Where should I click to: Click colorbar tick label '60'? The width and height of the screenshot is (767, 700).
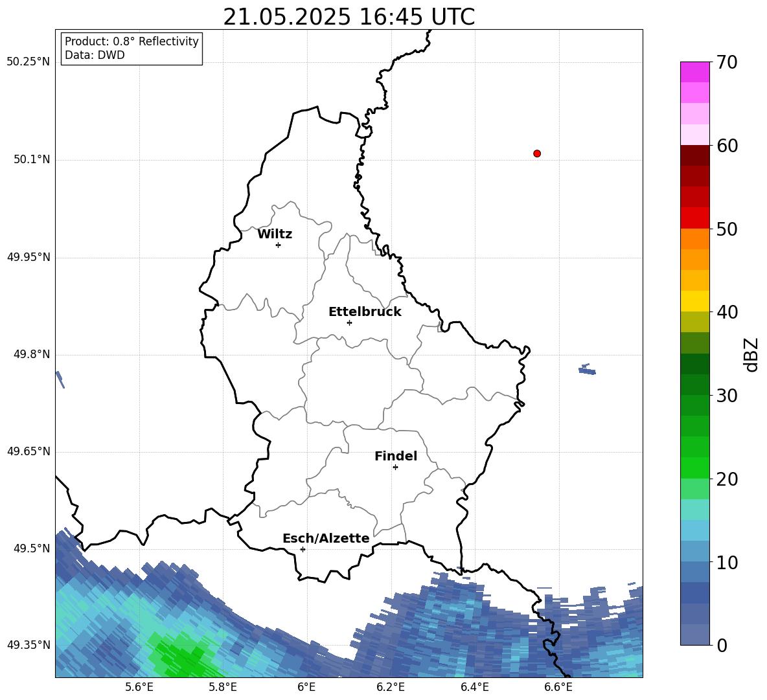pos(727,146)
